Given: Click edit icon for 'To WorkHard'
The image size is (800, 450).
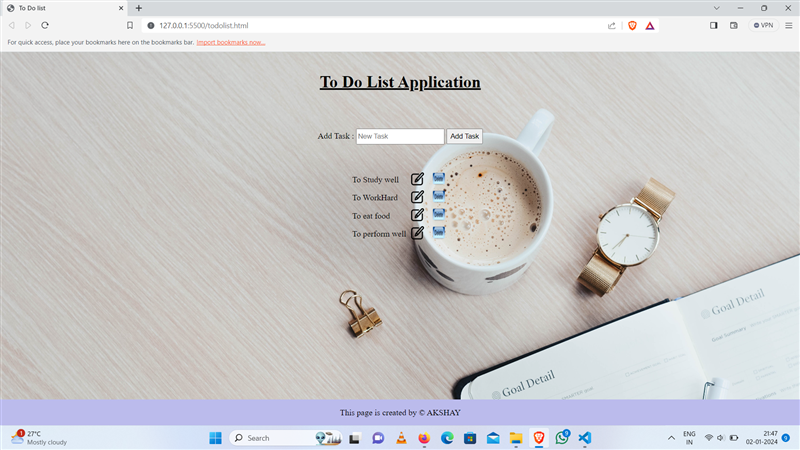Looking at the screenshot, I should tap(417, 197).
